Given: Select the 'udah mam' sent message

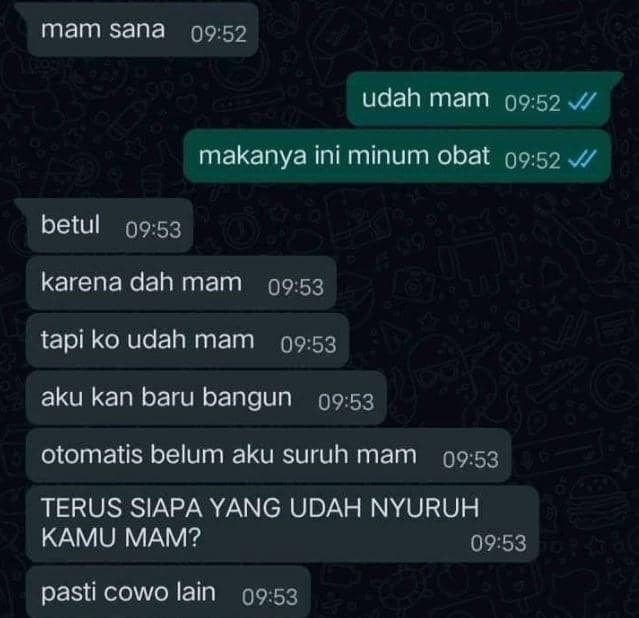Looking at the screenshot, I should click(478, 99).
